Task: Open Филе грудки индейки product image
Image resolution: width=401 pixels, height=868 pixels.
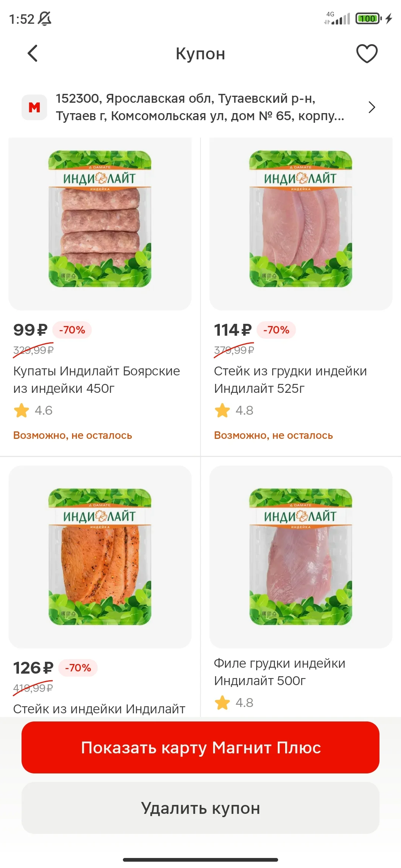Action: [x=301, y=557]
